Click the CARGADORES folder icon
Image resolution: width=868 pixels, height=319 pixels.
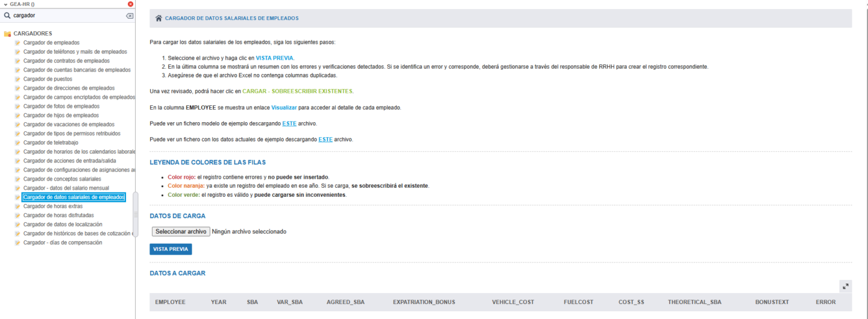pos(8,34)
